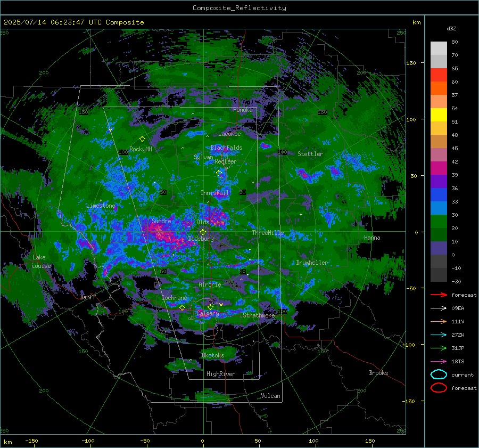Click the RedDeer city label
The image size is (479, 448).
(226, 161)
